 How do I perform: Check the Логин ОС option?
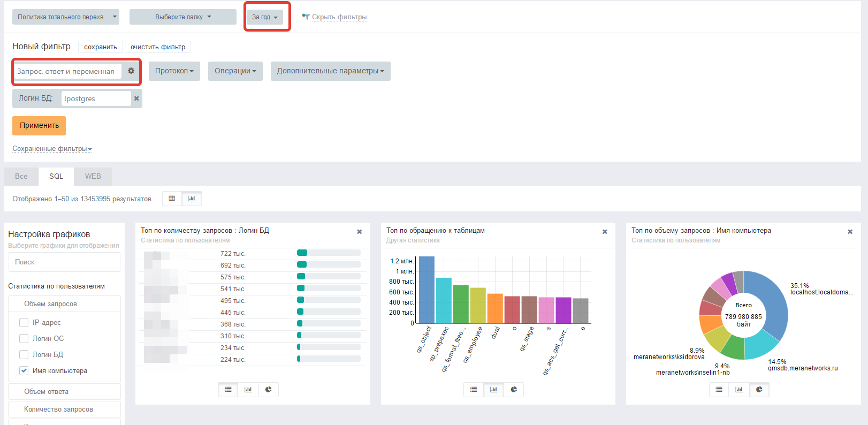click(x=24, y=338)
